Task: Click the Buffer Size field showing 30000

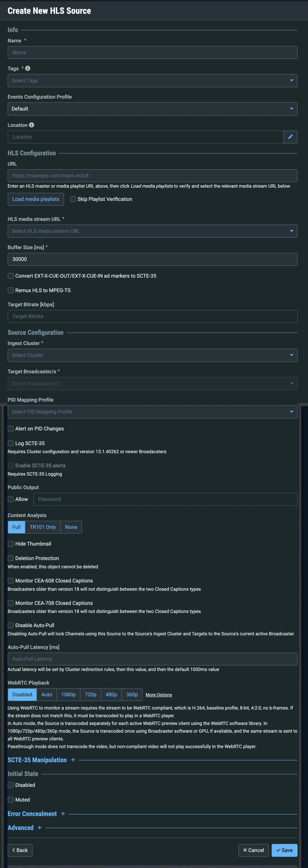Action: (x=152, y=259)
